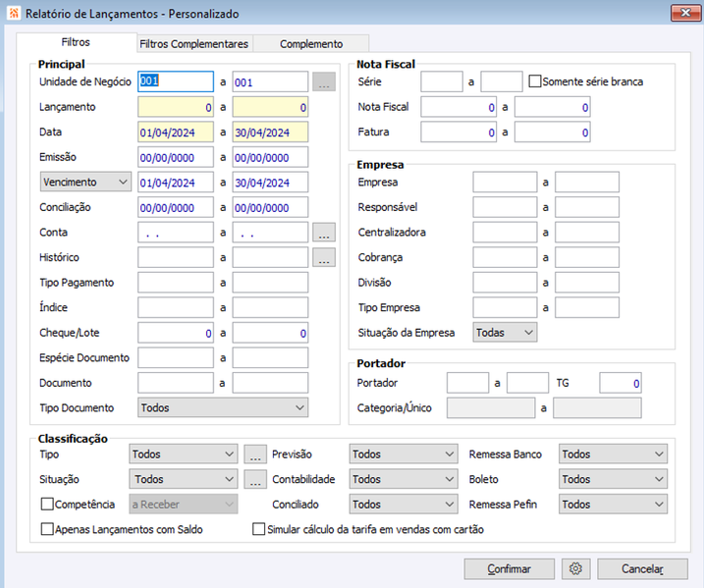Click the Cheque/Lote start field
Image resolution: width=704 pixels, height=588 pixels.
(176, 334)
